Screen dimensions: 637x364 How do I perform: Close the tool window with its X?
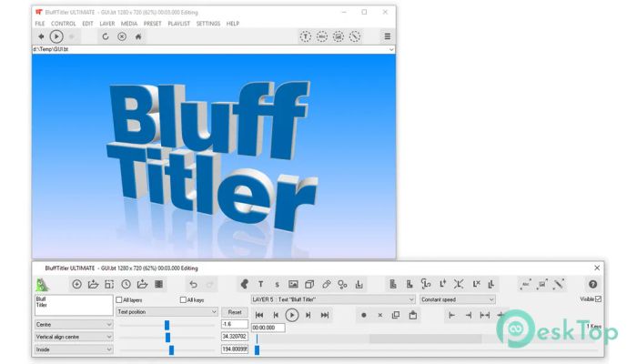click(x=597, y=268)
